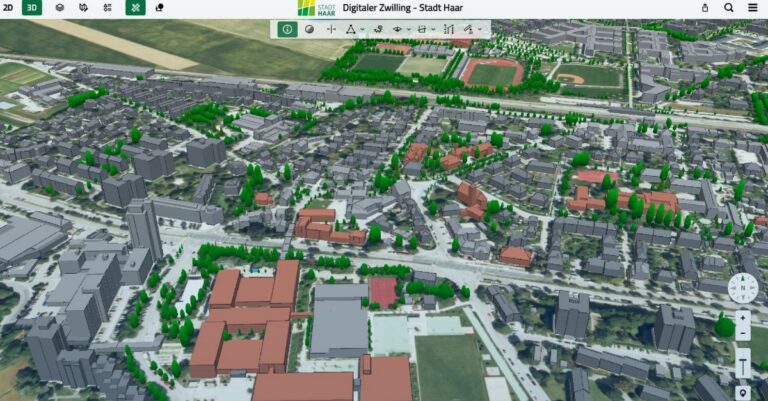This screenshot has height=401, width=768.
Task: Click the tilt view control
Action: (x=743, y=365)
